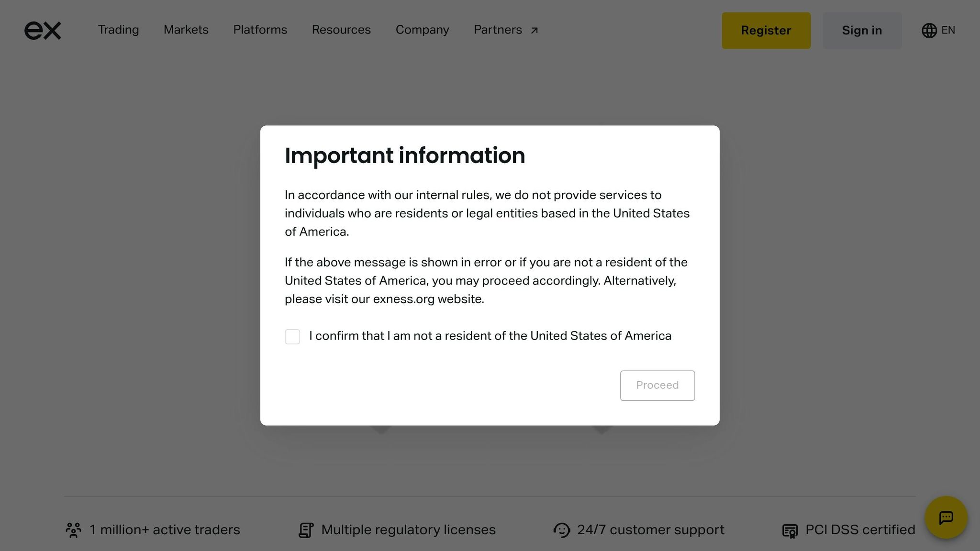Click the PCI DSS certificate icon
This screenshot has width=980, height=551.
tap(790, 530)
